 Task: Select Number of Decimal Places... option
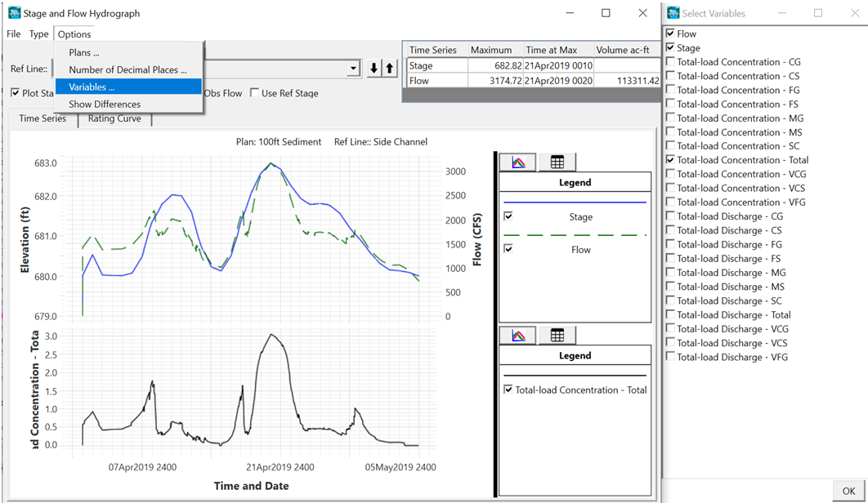tap(128, 69)
